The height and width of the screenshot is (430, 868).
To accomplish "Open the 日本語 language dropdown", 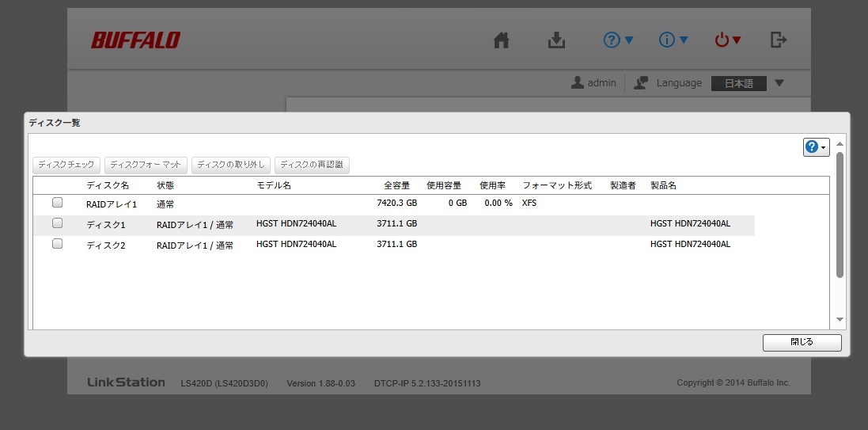I will pos(739,84).
